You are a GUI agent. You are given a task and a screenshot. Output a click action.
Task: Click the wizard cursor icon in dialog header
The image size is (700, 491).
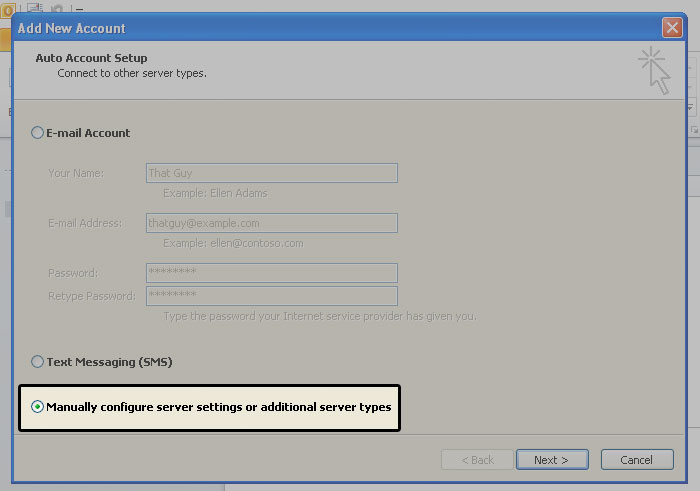(654, 70)
